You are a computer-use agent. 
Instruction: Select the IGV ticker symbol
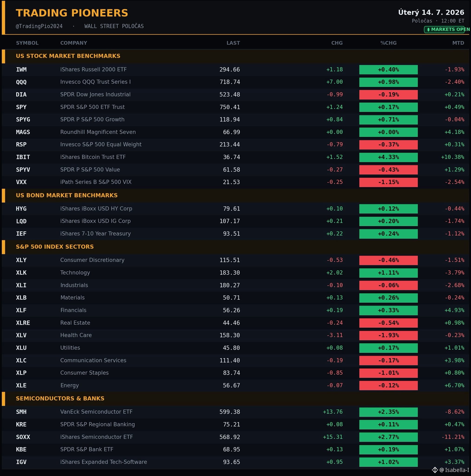pyautogui.click(x=21, y=462)
